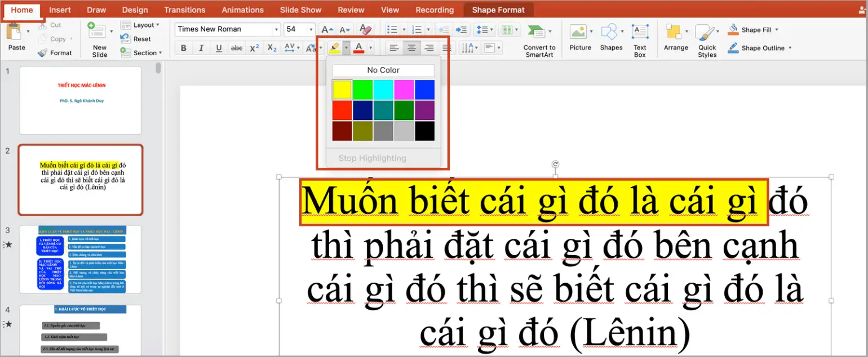Click the Paste clipboard icon
Image resolution: width=868 pixels, height=357 pixels.
coord(13,32)
